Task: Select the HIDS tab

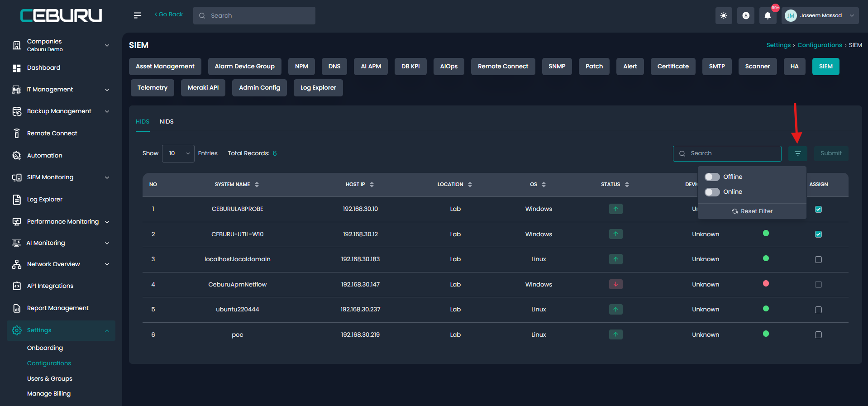Action: 143,122
